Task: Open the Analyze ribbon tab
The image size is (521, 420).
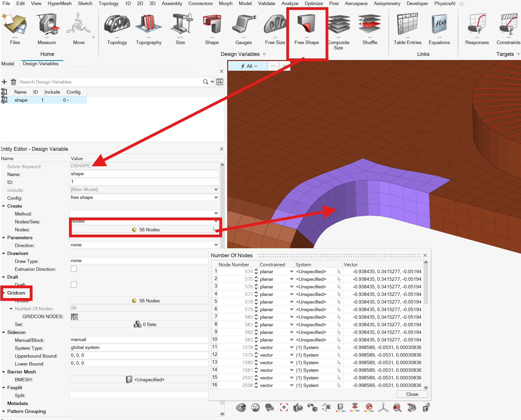Action: click(290, 3)
